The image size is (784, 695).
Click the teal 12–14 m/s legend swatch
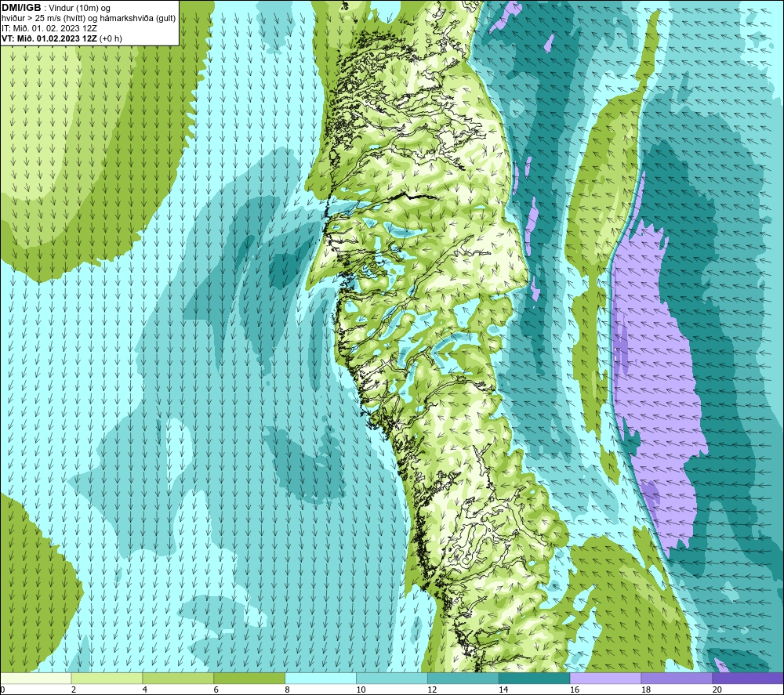point(463,678)
